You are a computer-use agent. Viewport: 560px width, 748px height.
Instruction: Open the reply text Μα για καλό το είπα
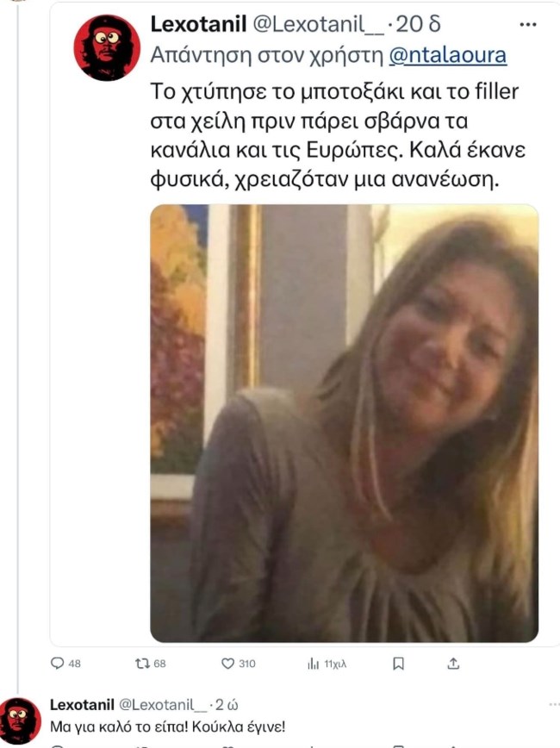point(168,727)
